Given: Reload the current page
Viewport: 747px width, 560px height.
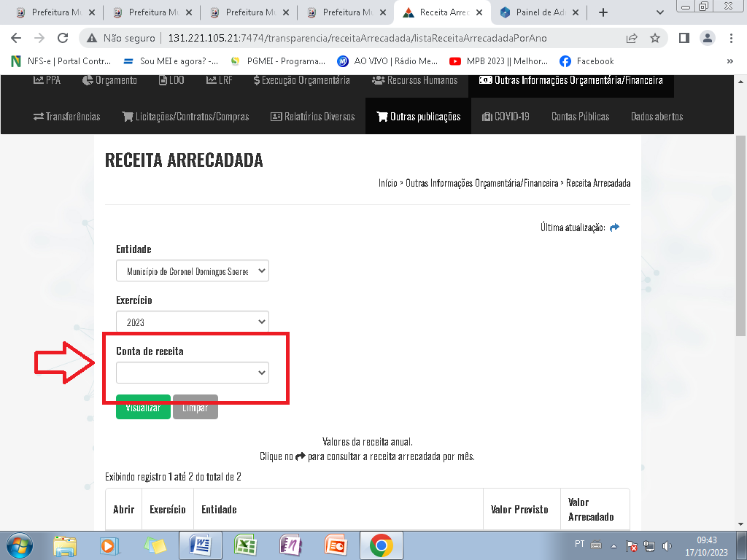Looking at the screenshot, I should [x=63, y=38].
